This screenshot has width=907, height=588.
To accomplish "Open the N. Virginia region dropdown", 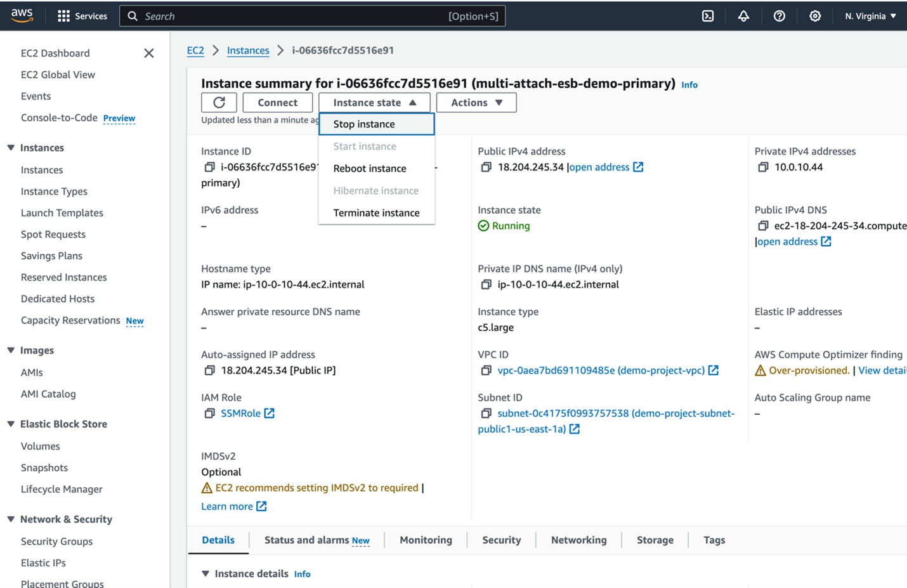I will (x=870, y=16).
